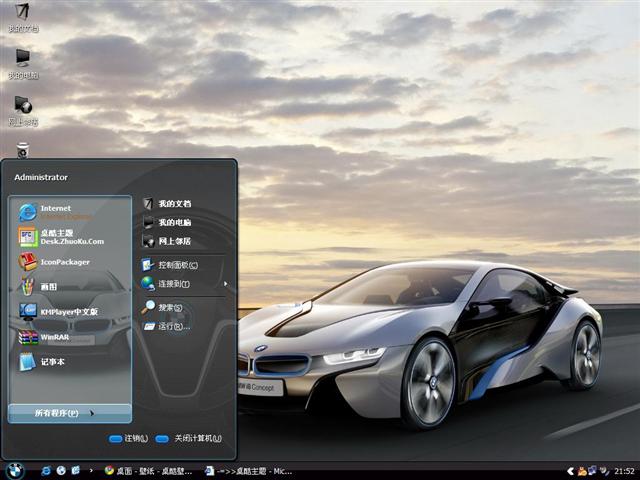Click BMW logo Start button
The image size is (640, 480).
pos(15,471)
